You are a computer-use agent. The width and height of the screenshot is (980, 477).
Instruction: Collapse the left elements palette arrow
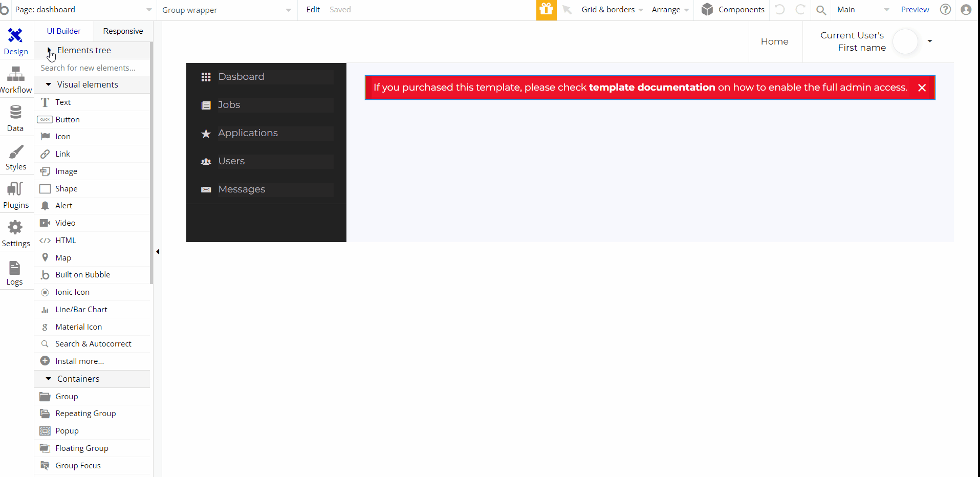coord(158,251)
